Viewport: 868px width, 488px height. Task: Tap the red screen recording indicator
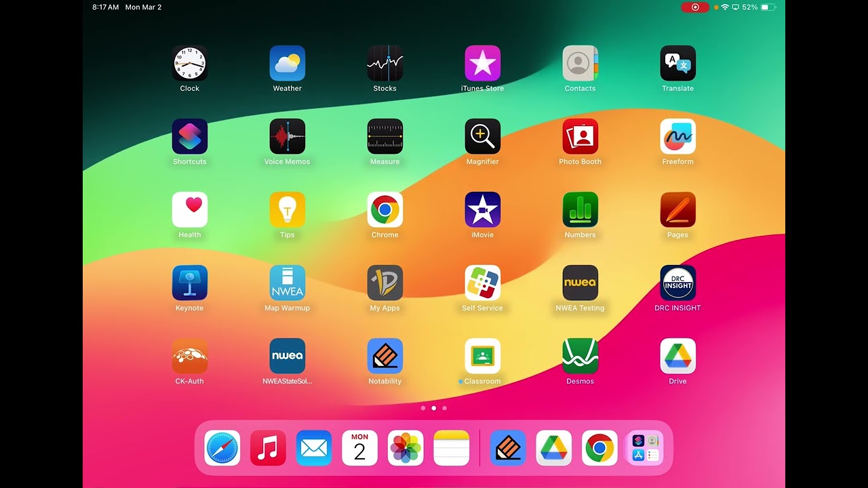pyautogui.click(x=695, y=7)
